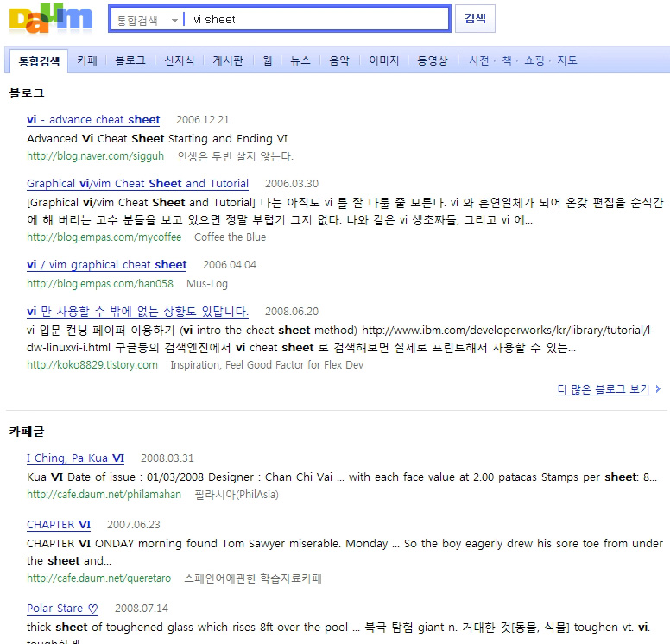The width and height of the screenshot is (670, 644).
Task: Click the snippet starting 'thick sheet of toughened glass'
Action: (x=338, y=633)
